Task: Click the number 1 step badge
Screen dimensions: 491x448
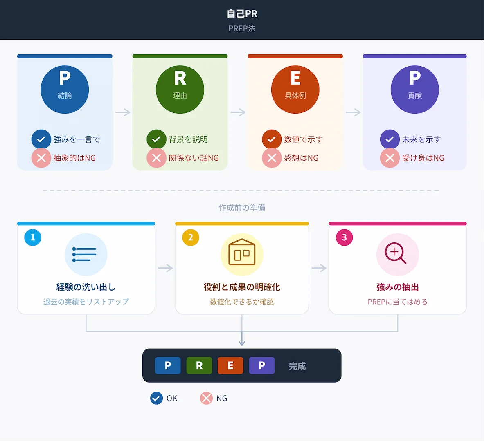Action: point(33,237)
